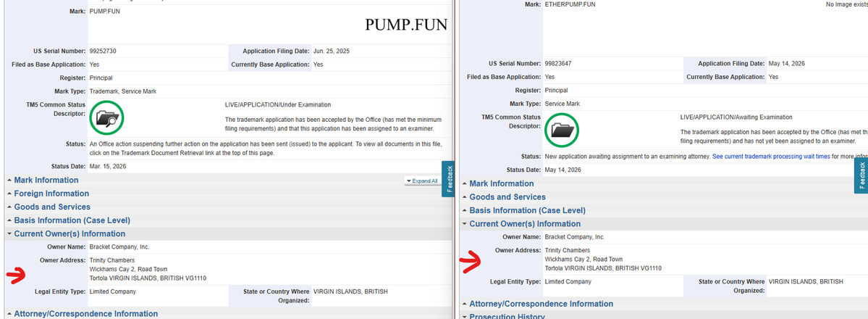Click 'Limited Company' entity type on ETHERPUMP.FUN page
Screen dimensions: 868x319
(568, 281)
